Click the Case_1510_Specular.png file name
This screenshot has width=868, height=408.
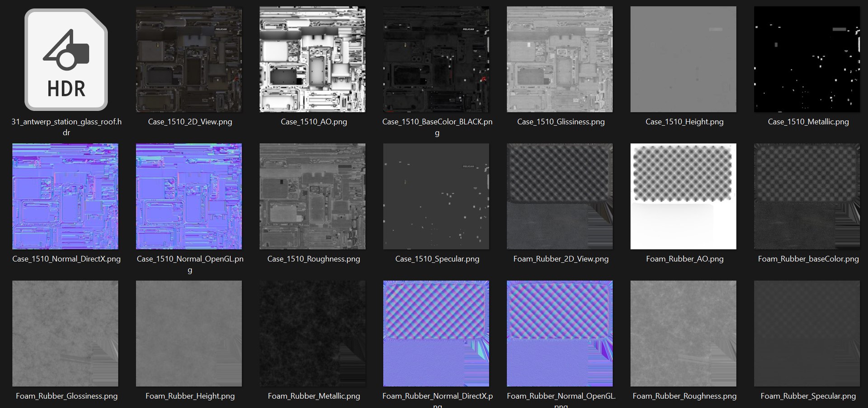tap(437, 259)
